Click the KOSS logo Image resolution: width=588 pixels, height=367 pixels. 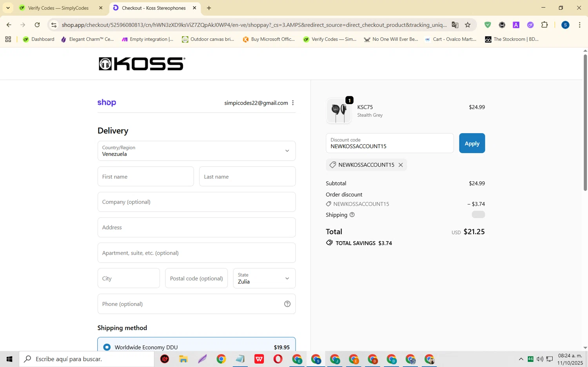142,64
